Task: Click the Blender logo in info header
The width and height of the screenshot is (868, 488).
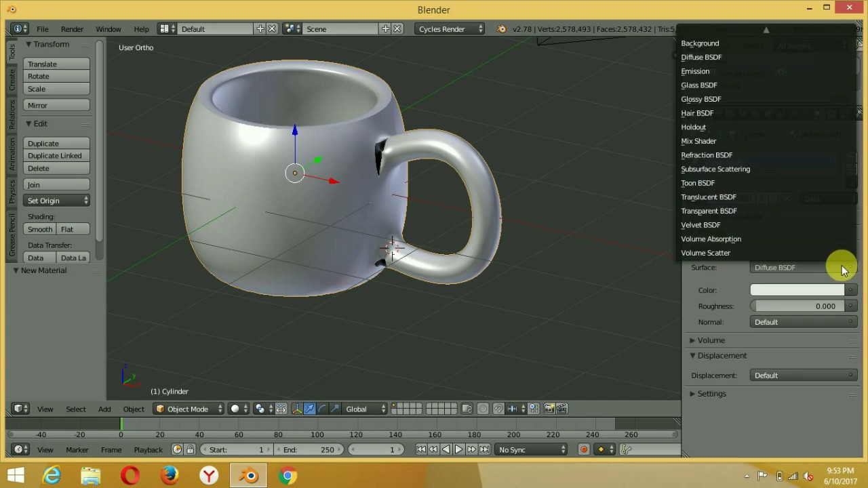Action: (x=502, y=29)
